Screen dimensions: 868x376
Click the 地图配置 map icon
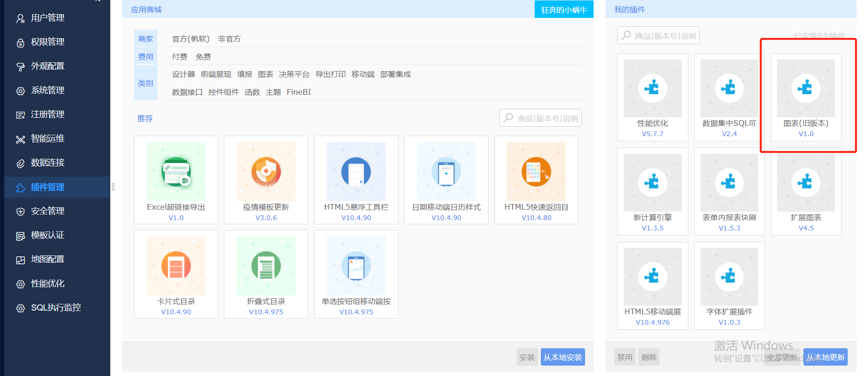pos(20,260)
